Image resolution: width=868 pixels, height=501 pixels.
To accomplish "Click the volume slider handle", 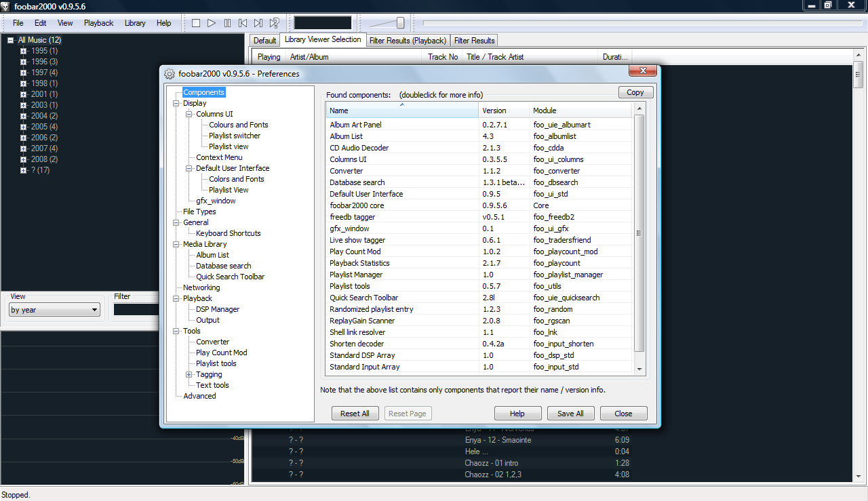I will [x=400, y=23].
